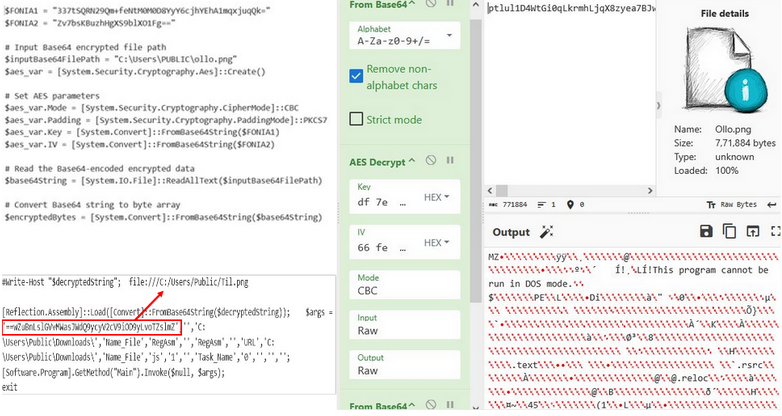Click the $aes_var.Padding PKCS7 line
The height and width of the screenshot is (416, 782).
tap(166, 120)
